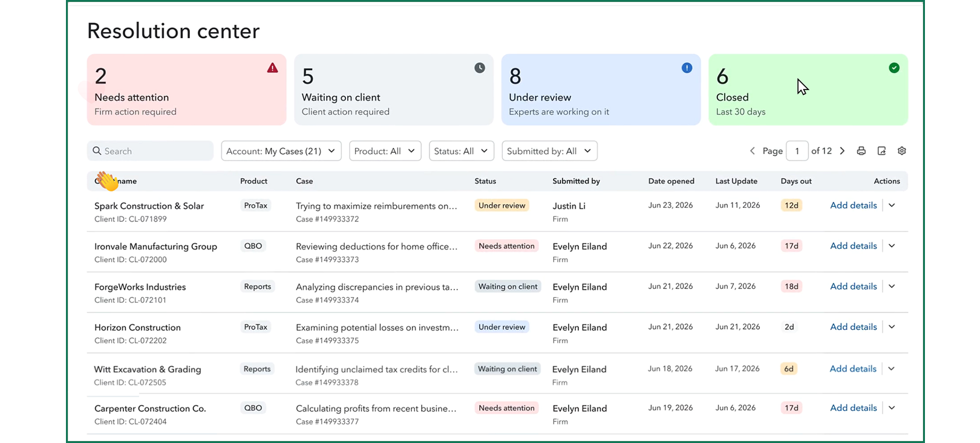
Task: Add details for Horizon Construction
Action: click(x=854, y=327)
